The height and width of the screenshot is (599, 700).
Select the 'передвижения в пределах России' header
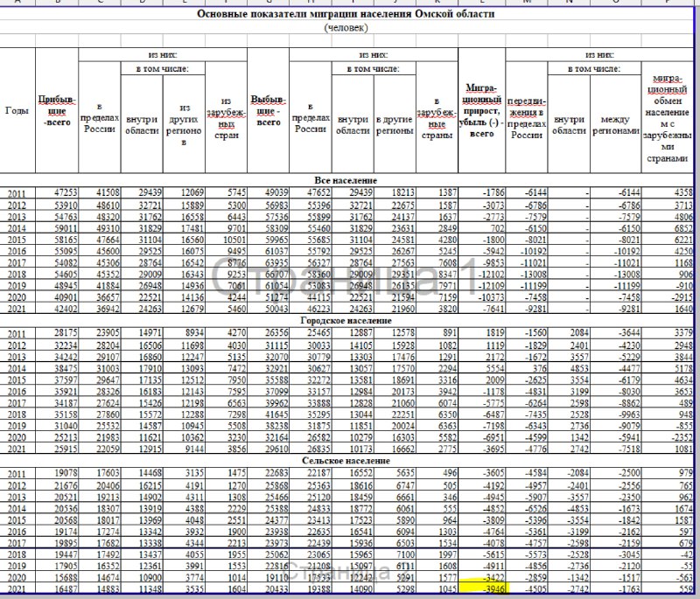point(527,117)
